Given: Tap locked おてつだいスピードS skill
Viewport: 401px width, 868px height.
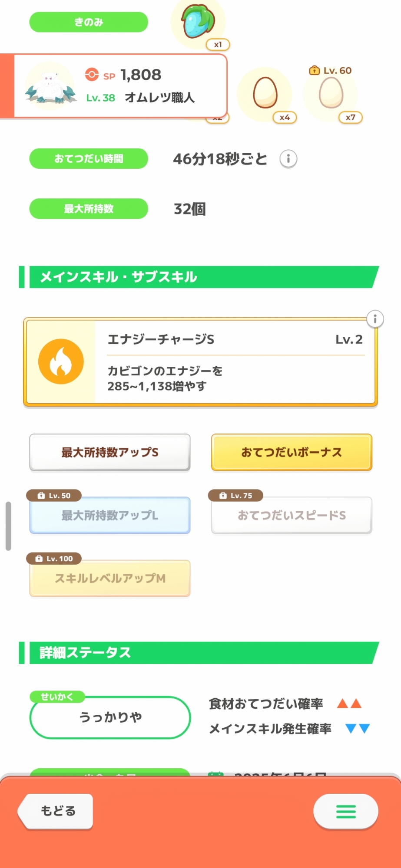Looking at the screenshot, I should click(292, 515).
